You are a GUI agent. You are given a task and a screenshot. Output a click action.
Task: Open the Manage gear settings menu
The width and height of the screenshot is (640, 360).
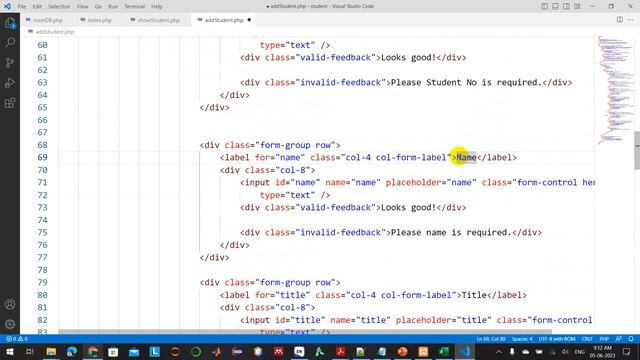(10, 324)
